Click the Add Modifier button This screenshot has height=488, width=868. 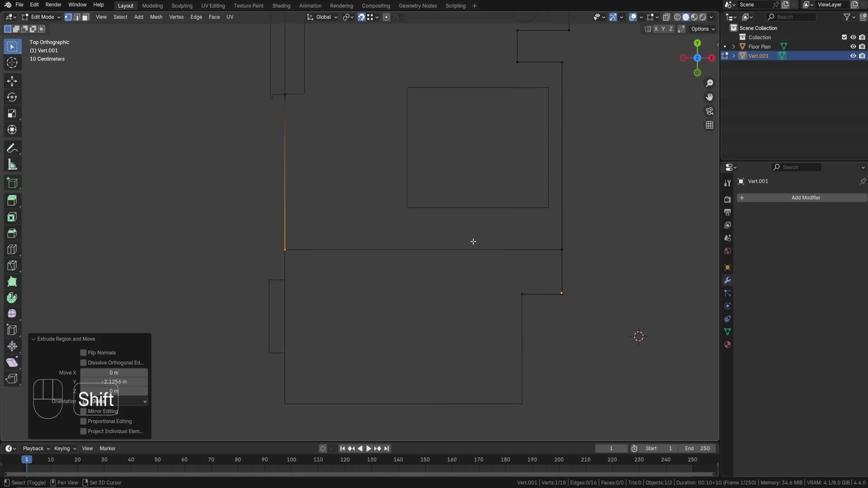(802, 198)
